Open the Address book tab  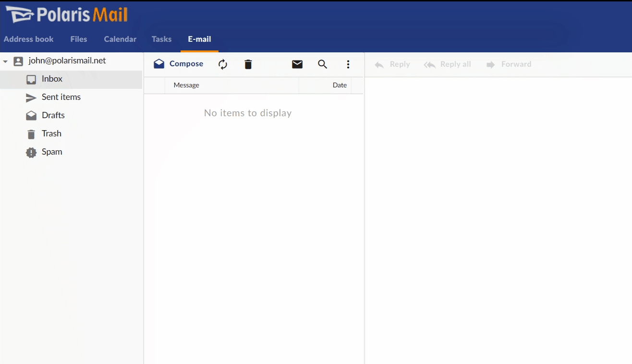pos(29,39)
